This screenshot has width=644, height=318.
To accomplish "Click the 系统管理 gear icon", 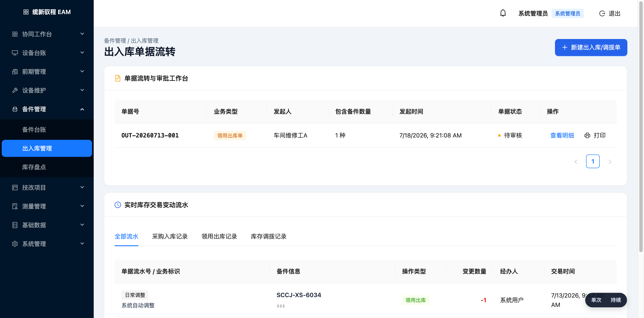I will point(15,244).
